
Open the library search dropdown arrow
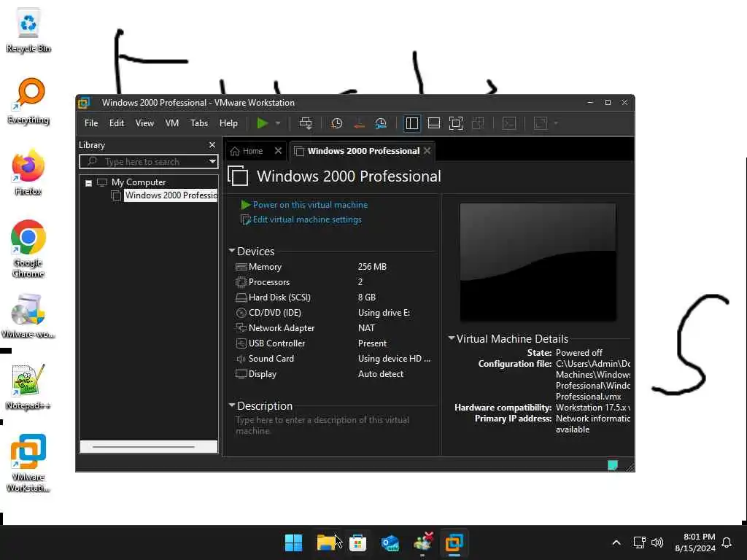(x=212, y=162)
